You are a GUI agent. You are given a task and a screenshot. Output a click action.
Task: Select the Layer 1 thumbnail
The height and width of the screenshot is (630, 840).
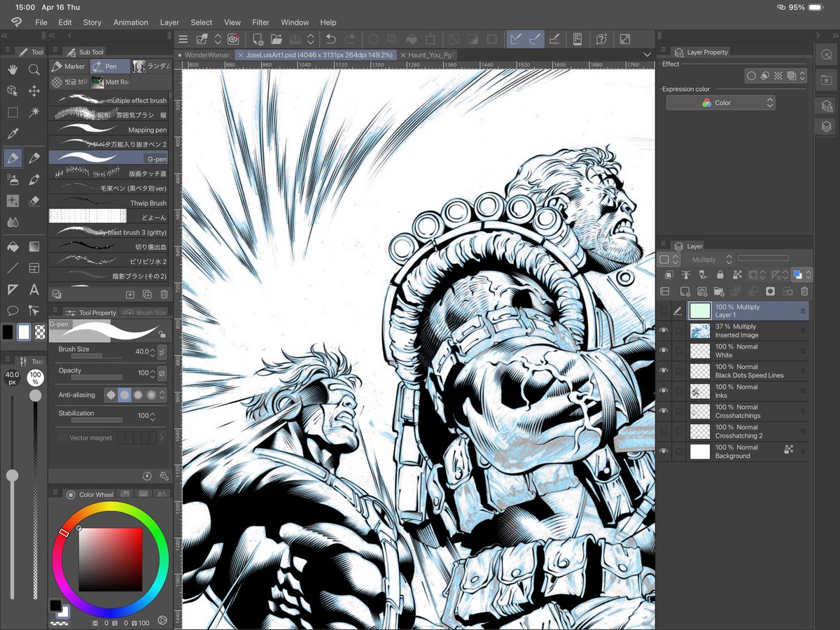[700, 311]
